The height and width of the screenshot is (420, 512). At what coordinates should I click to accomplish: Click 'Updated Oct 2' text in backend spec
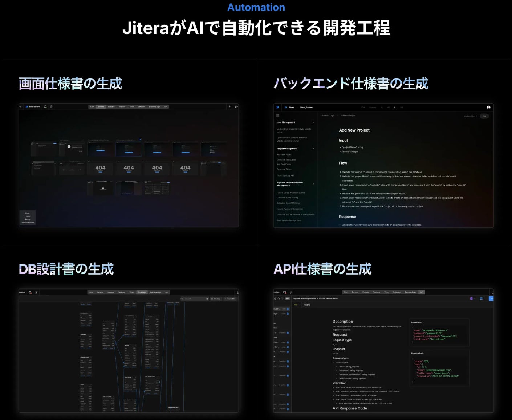(470, 116)
